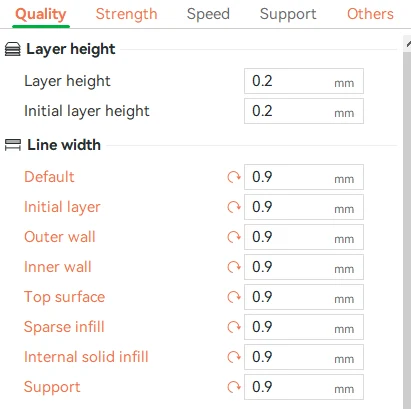The height and width of the screenshot is (409, 411).
Task: Click the Outer wall label
Action: (60, 237)
